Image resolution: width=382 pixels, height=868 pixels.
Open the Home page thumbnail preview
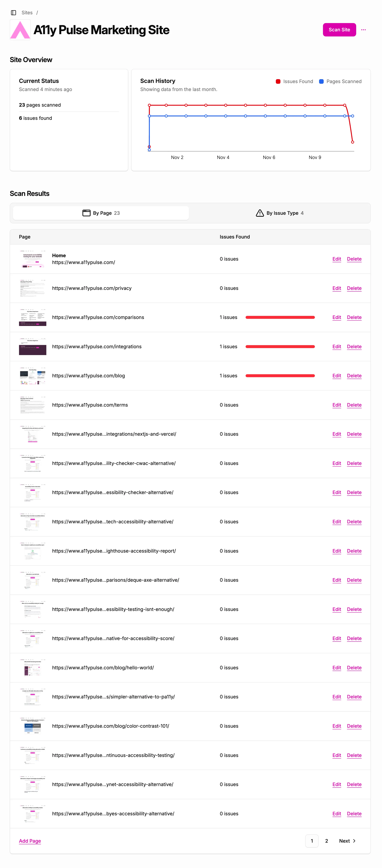coord(32,259)
